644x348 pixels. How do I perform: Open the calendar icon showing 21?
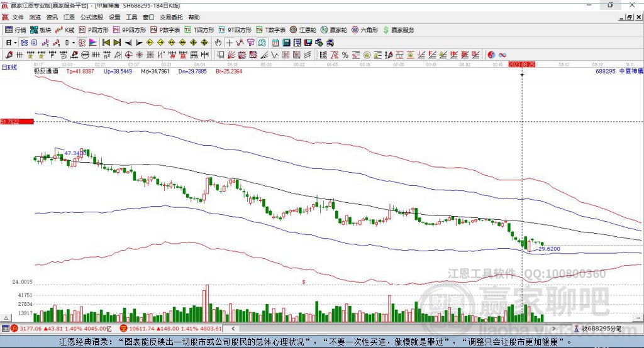click(x=275, y=43)
